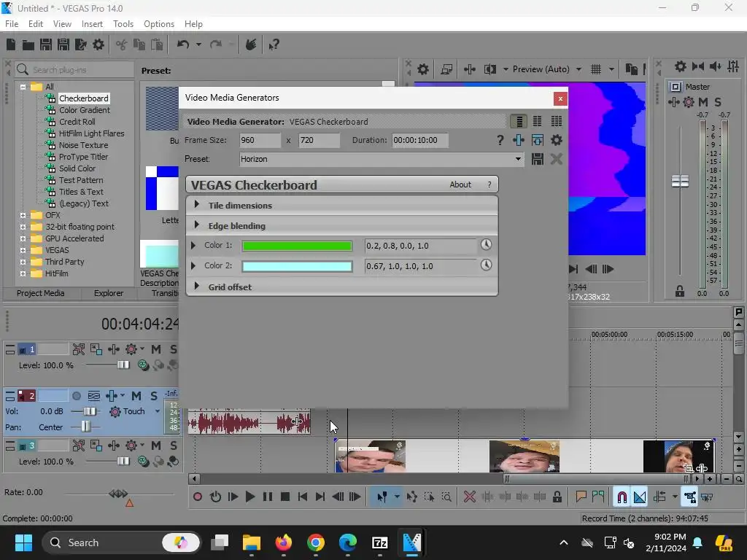
Task: Select Titles & Text generator
Action: pyautogui.click(x=81, y=192)
